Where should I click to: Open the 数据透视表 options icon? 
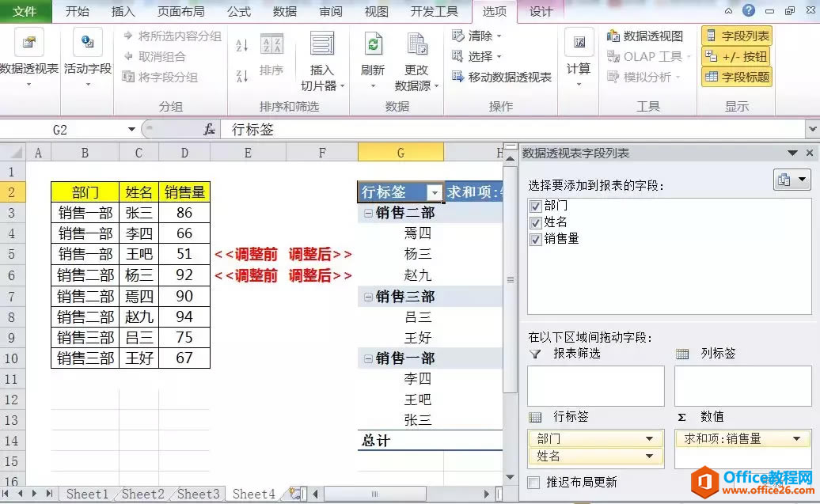pos(28,43)
